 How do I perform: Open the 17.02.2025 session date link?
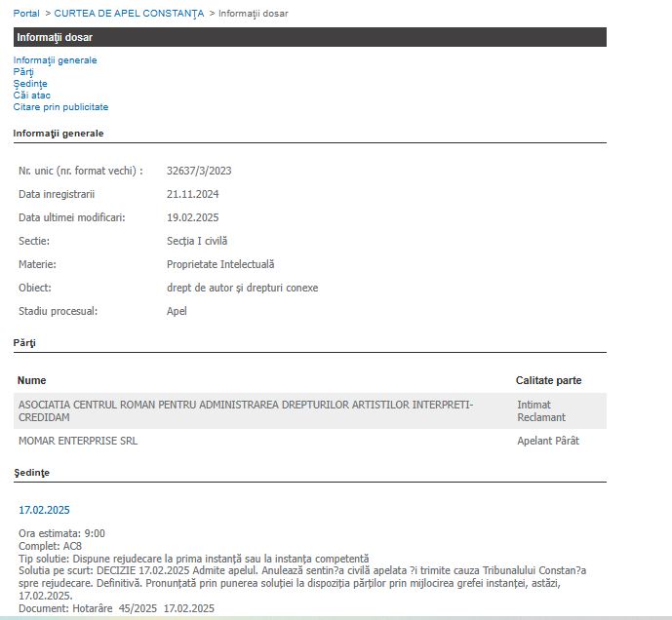click(x=44, y=510)
